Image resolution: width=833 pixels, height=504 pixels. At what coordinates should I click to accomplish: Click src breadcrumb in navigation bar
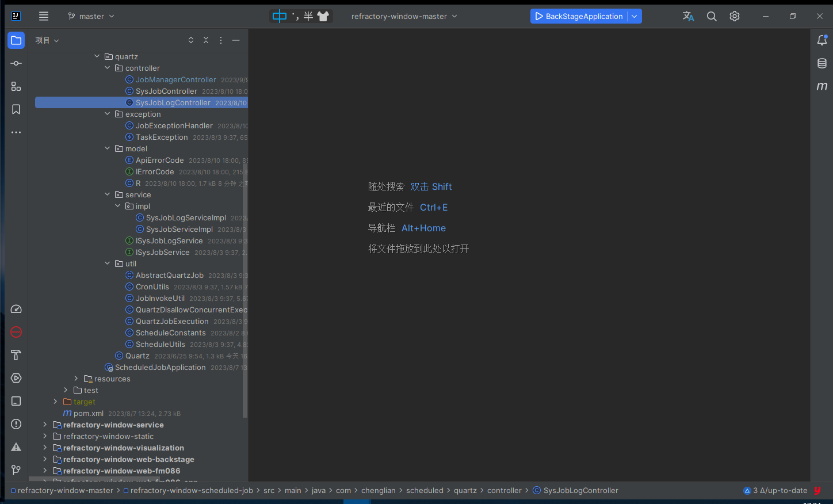coord(269,490)
